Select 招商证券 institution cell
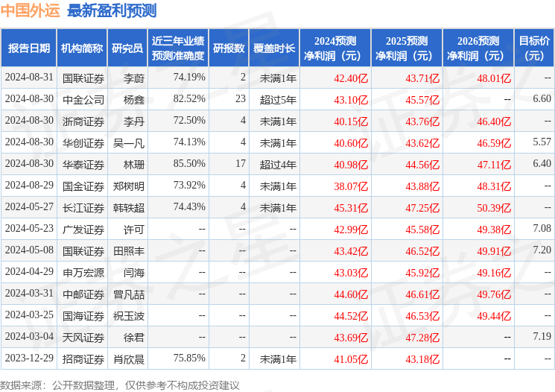Viewport: 555px width, 392px height. [x=83, y=358]
